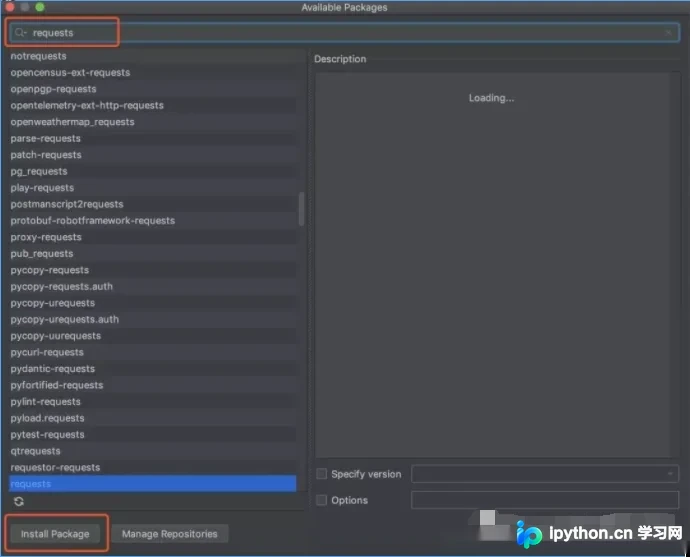
Task: Select the "opentelemetry-ext-http-requests" package
Action: [153, 106]
